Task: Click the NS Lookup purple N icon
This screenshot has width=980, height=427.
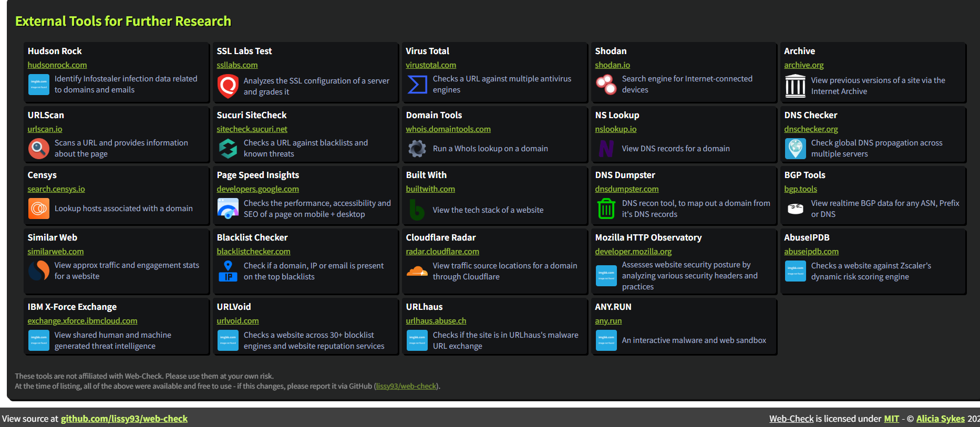Action: [x=606, y=149]
